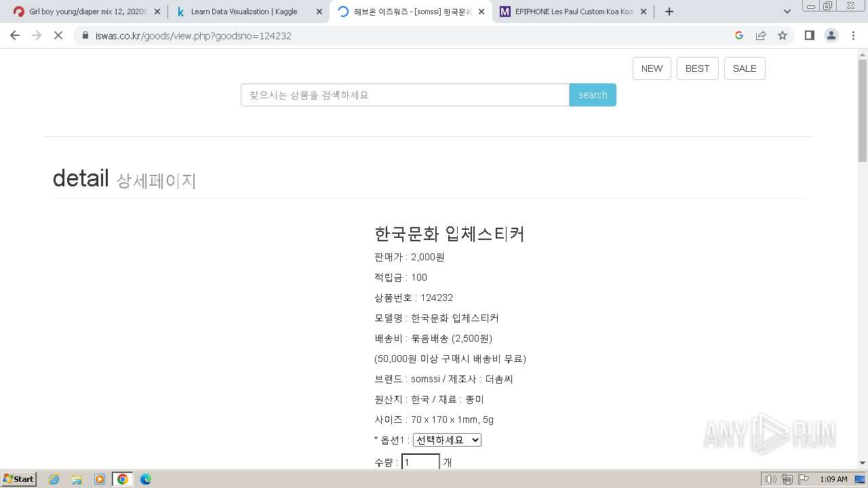The height and width of the screenshot is (488, 868).
Task: Click the 판매가 : 2,000원 price text
Action: [410, 258]
